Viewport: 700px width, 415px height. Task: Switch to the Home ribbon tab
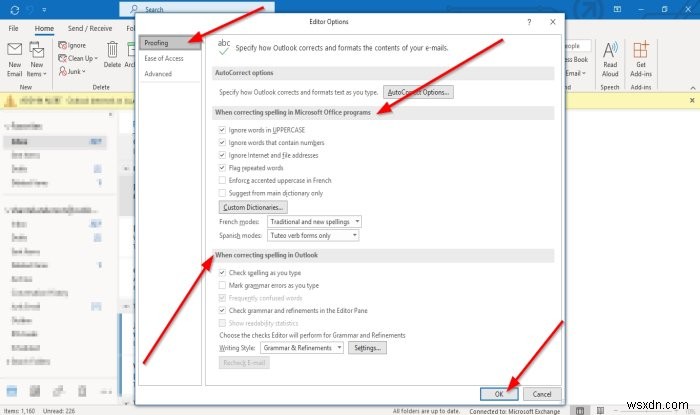(x=44, y=28)
